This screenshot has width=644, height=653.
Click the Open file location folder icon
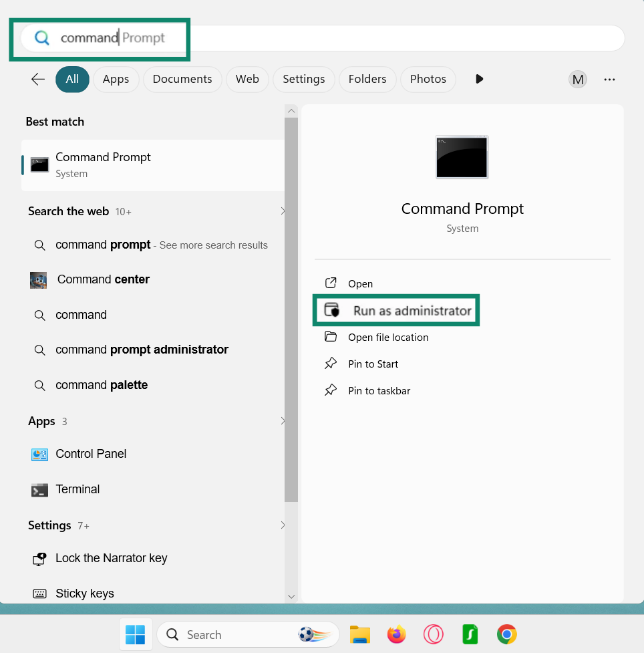pos(331,336)
